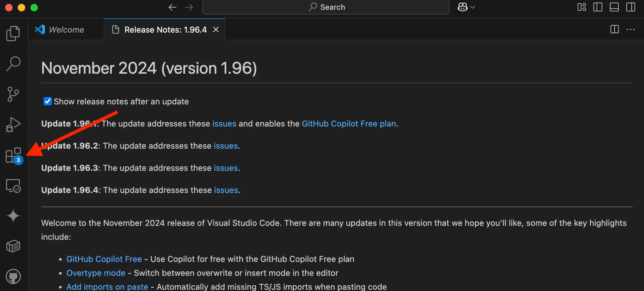Open the editor More Actions ellipsis menu

click(630, 29)
